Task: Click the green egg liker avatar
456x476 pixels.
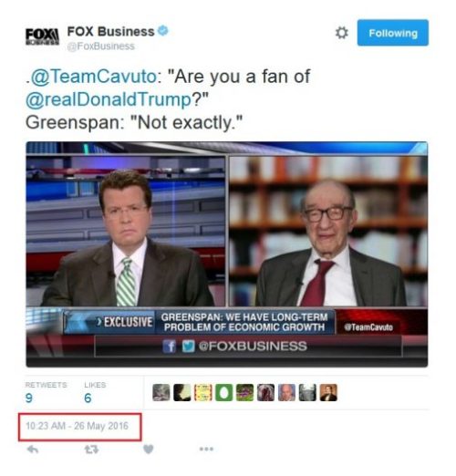Action: (x=224, y=392)
